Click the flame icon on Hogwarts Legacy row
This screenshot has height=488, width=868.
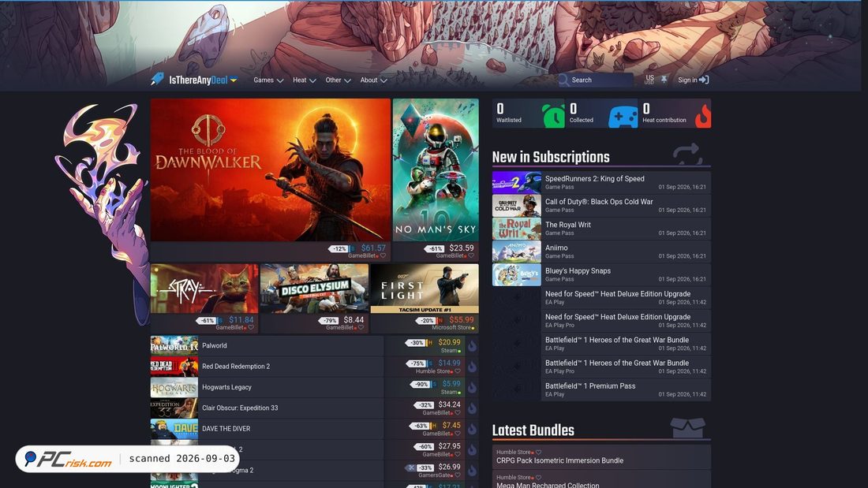click(472, 387)
